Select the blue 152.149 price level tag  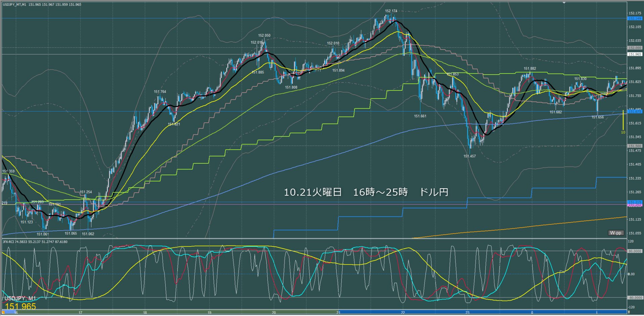635,18
